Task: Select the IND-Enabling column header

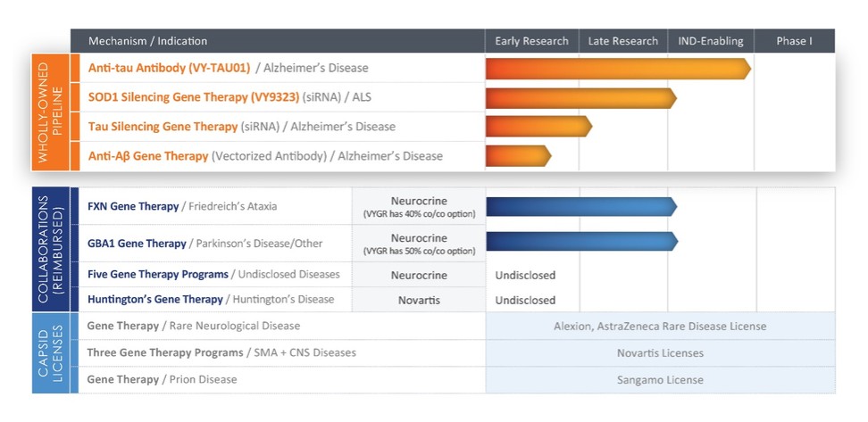Action: [710, 41]
